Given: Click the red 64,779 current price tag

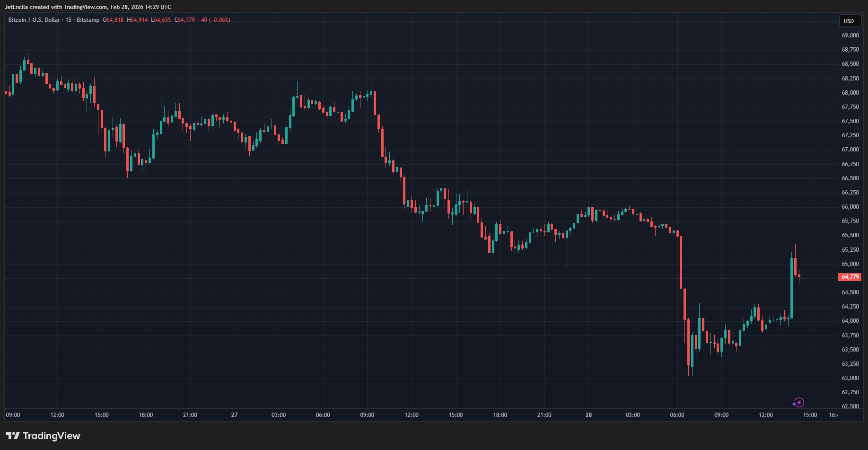Looking at the screenshot, I should click(x=850, y=277).
